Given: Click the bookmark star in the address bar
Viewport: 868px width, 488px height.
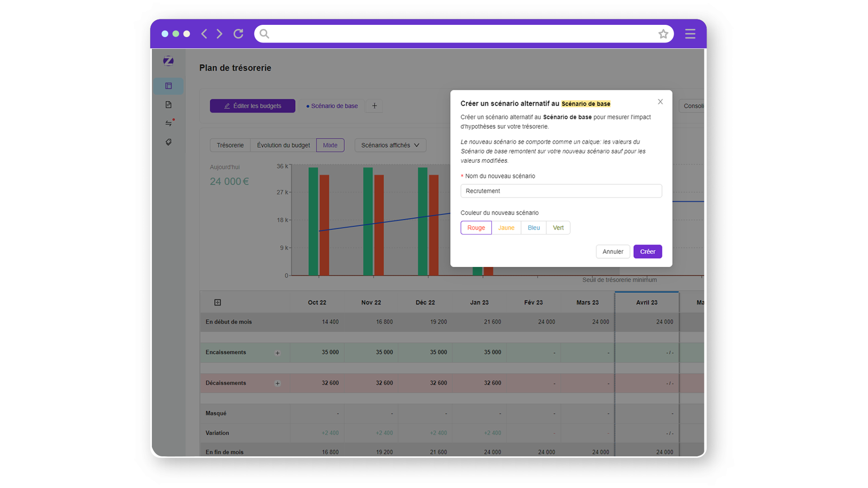Looking at the screenshot, I should coord(663,34).
